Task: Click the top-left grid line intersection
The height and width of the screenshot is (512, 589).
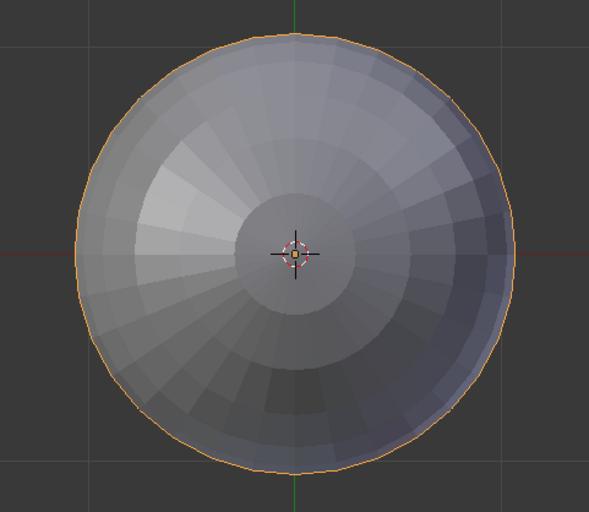Action: pyautogui.click(x=89, y=47)
